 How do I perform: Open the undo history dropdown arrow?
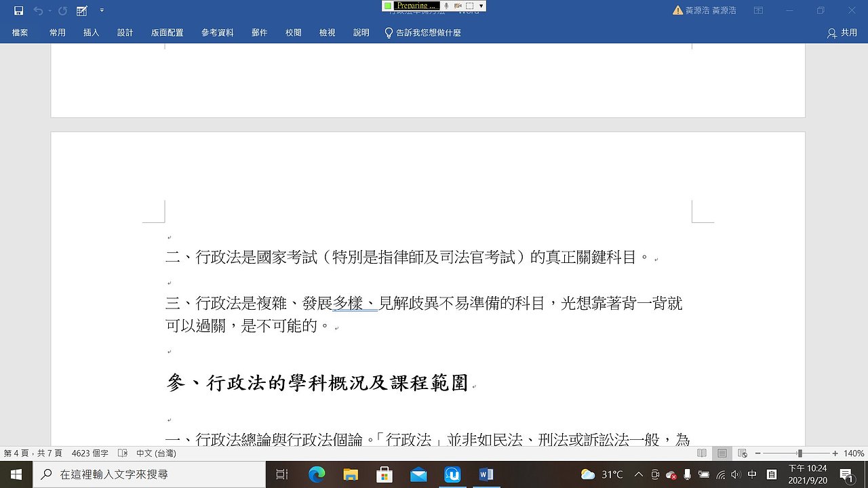(49, 11)
